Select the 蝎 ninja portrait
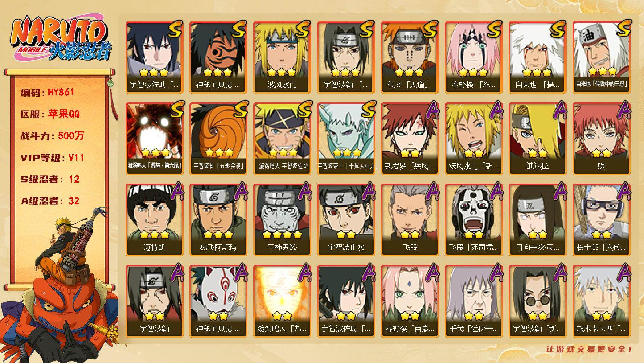The image size is (644, 363). click(601, 138)
